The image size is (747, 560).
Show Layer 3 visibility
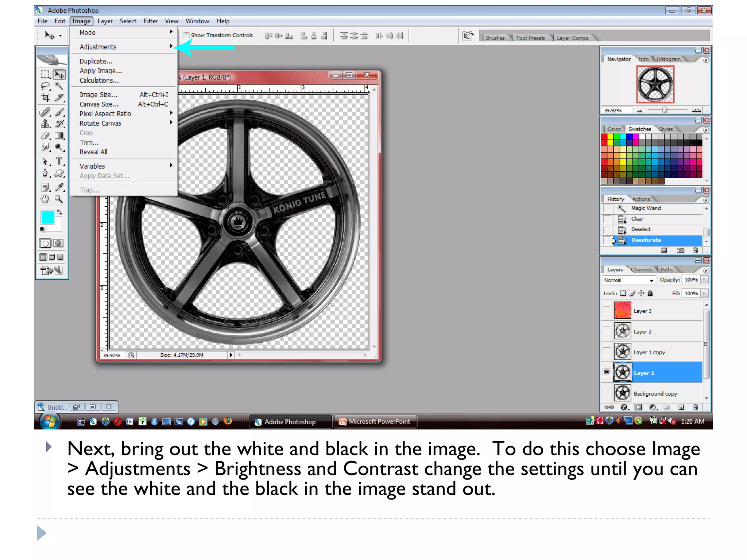coord(607,311)
